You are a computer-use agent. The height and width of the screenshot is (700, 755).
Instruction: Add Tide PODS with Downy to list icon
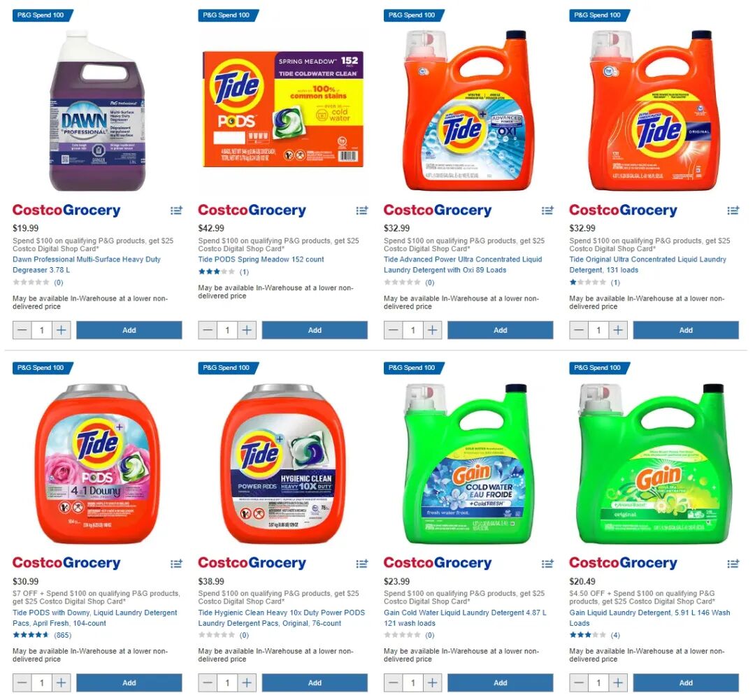[x=177, y=563]
